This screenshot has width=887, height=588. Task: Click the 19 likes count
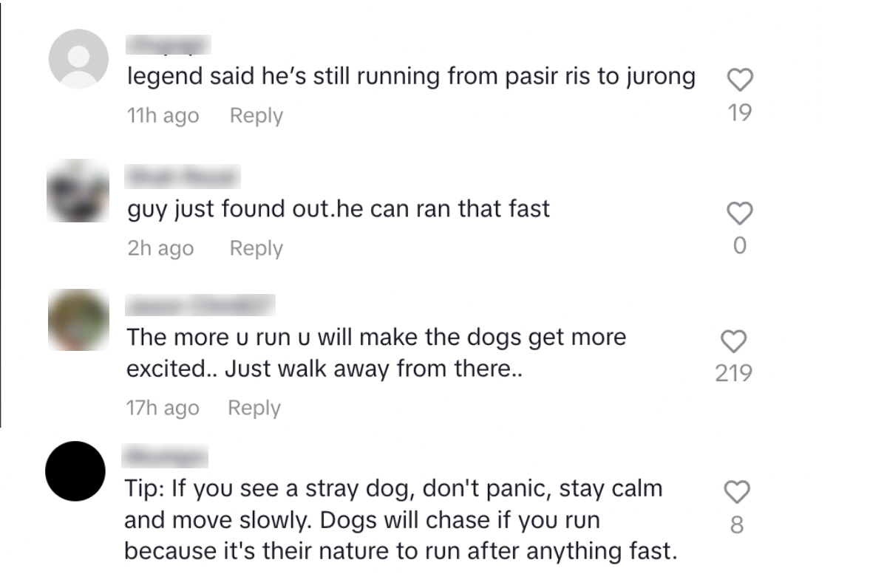coord(739,112)
